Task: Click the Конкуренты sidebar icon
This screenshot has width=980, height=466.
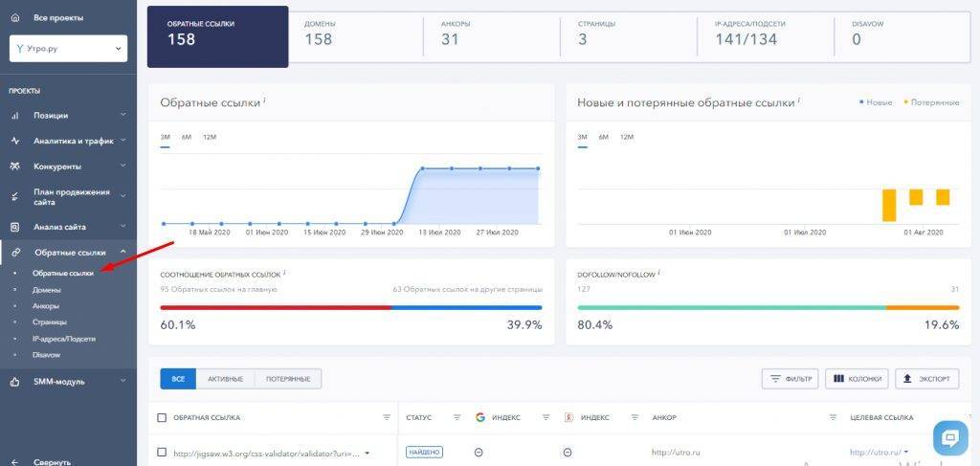Action: (x=14, y=166)
